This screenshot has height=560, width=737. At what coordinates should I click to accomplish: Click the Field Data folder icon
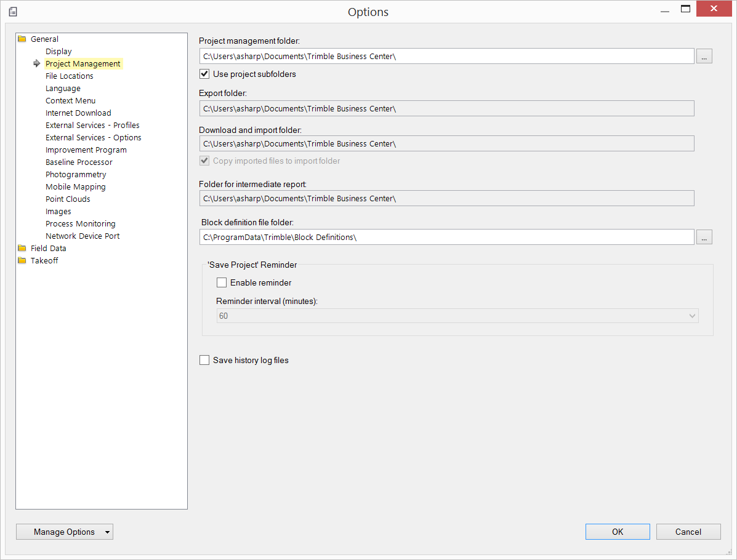(22, 249)
